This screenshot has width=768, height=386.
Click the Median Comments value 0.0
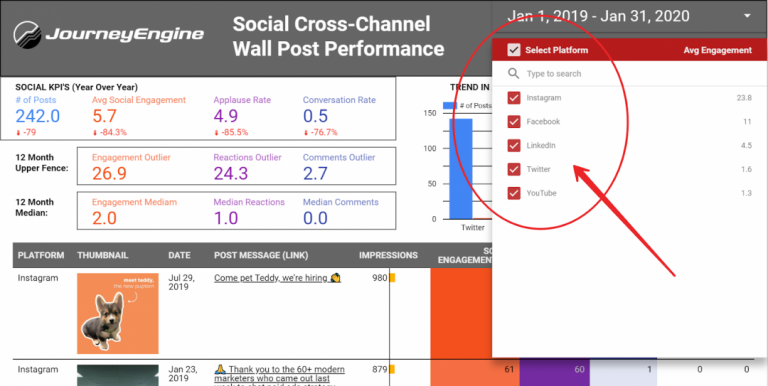click(x=315, y=218)
